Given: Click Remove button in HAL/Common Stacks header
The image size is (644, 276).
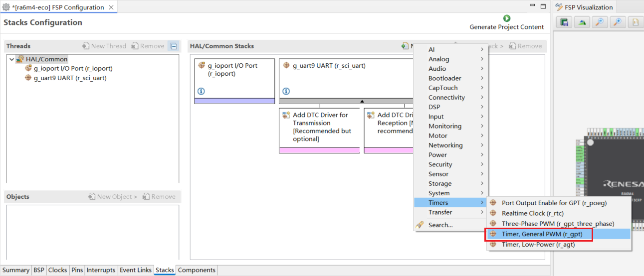Looking at the screenshot, I should pos(525,46).
